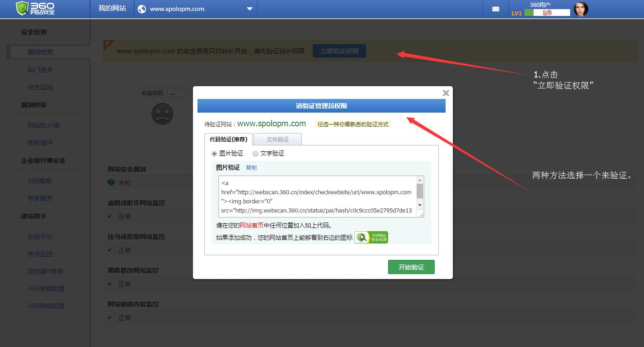Click the globe icon beside www.spolopm.com
Screen dimensions: 644x347
coord(142,9)
